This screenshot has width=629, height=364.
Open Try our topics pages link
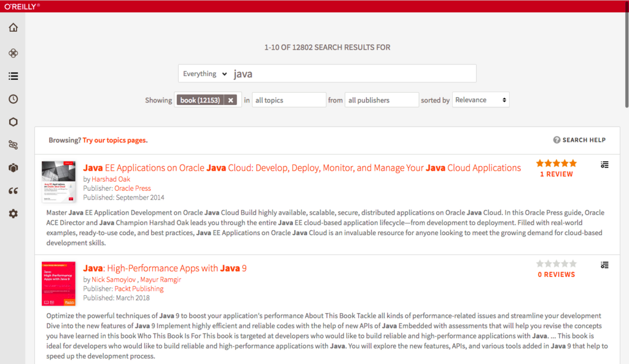click(115, 140)
